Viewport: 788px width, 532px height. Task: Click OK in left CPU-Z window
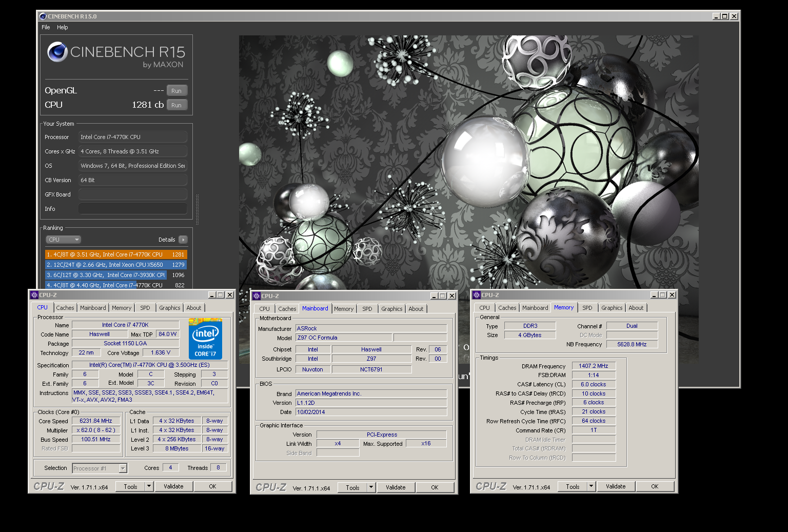[212, 486]
